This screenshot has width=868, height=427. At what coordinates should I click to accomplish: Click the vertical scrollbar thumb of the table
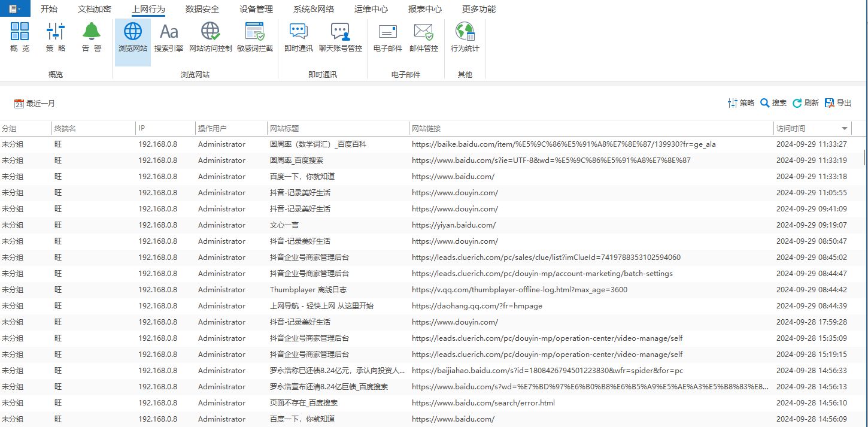click(x=864, y=157)
